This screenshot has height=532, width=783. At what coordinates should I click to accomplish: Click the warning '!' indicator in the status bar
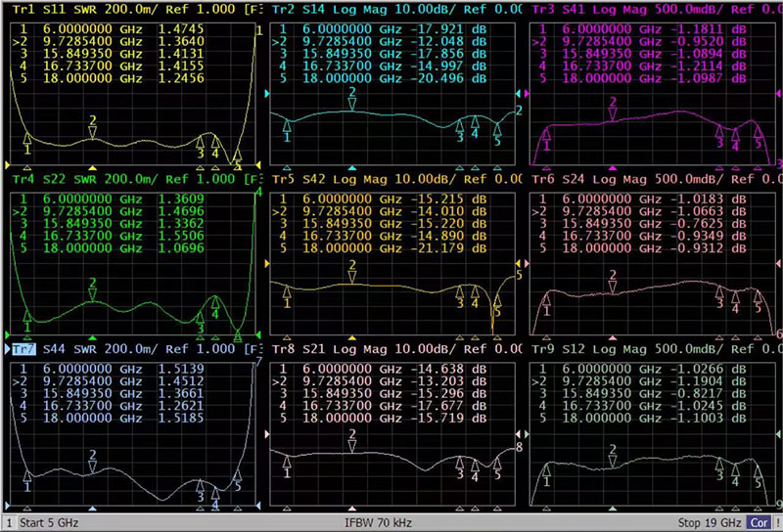pos(774,523)
